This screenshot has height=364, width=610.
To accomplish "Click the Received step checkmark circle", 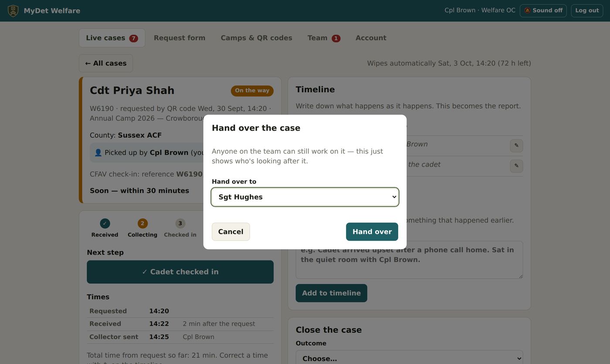I will [105, 223].
